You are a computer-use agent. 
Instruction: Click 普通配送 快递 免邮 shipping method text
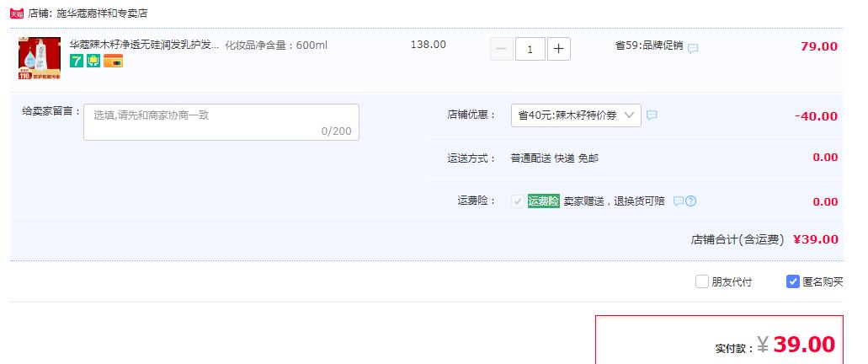(554, 158)
